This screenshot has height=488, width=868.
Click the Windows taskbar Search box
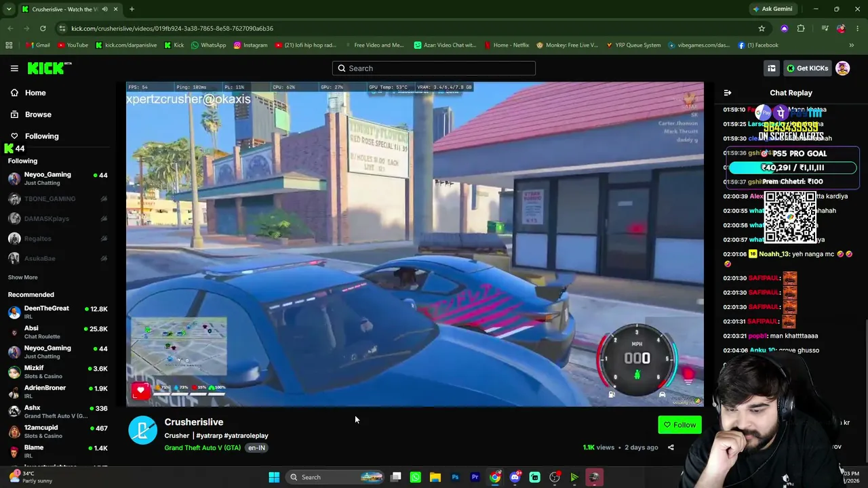[x=336, y=477]
